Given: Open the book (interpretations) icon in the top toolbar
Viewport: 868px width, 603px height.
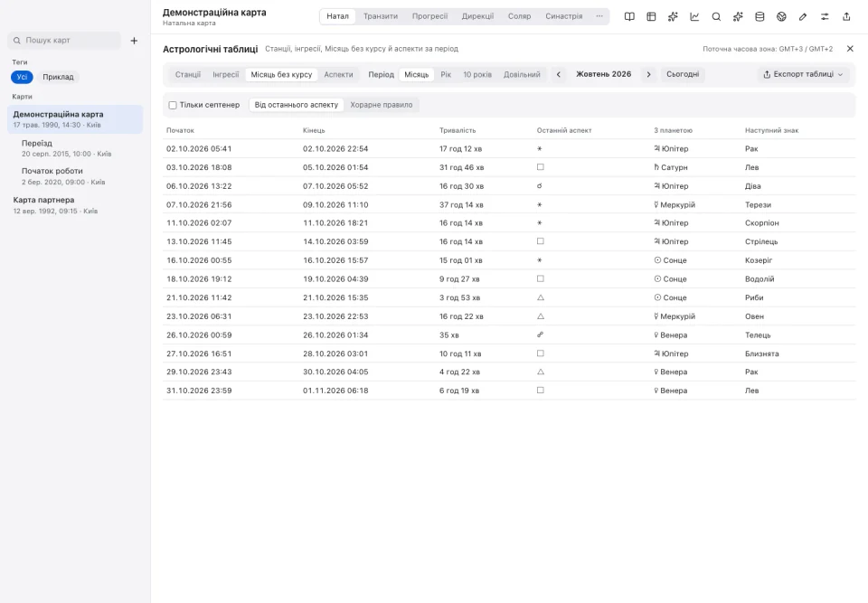Looking at the screenshot, I should pyautogui.click(x=629, y=16).
